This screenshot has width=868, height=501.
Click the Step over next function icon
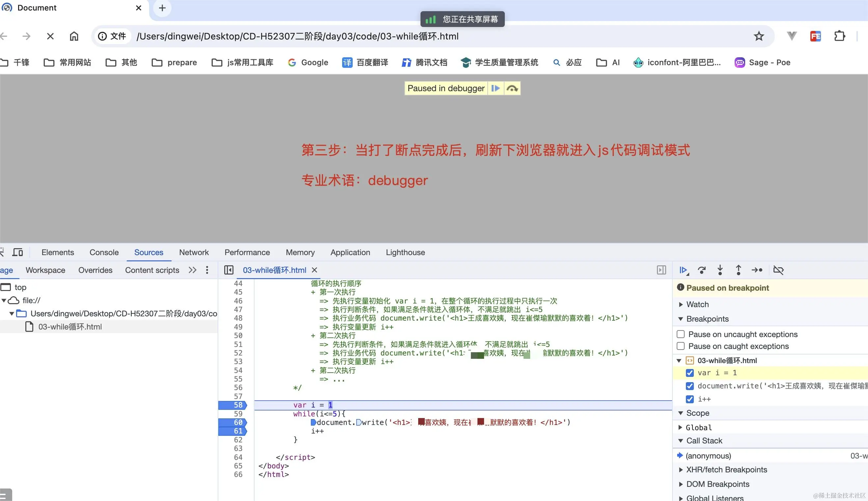[702, 270]
